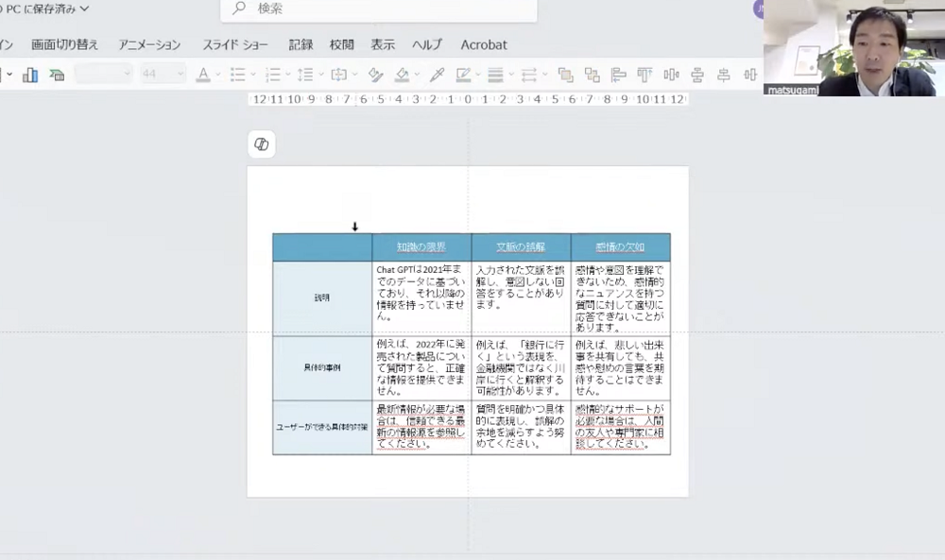Click cell beginning 質問を明確かつ具体的
Image resolution: width=945 pixels, height=560 pixels.
(521, 427)
